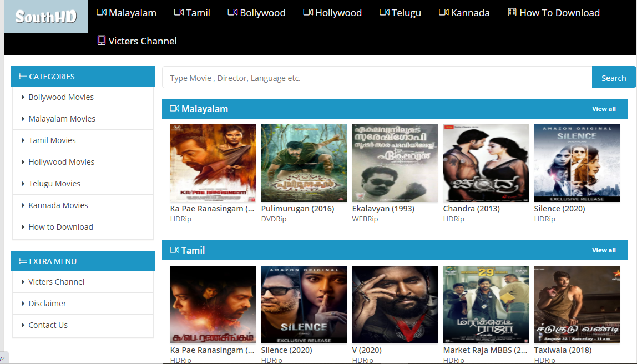
Task: Click the camera icon beside Bollywood in navbar
Action: pos(233,12)
